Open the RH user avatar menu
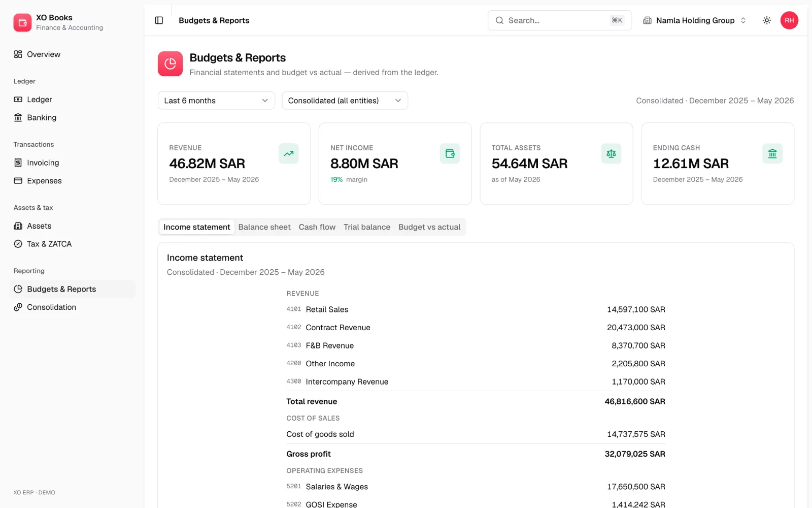This screenshot has width=812, height=508. click(x=789, y=20)
